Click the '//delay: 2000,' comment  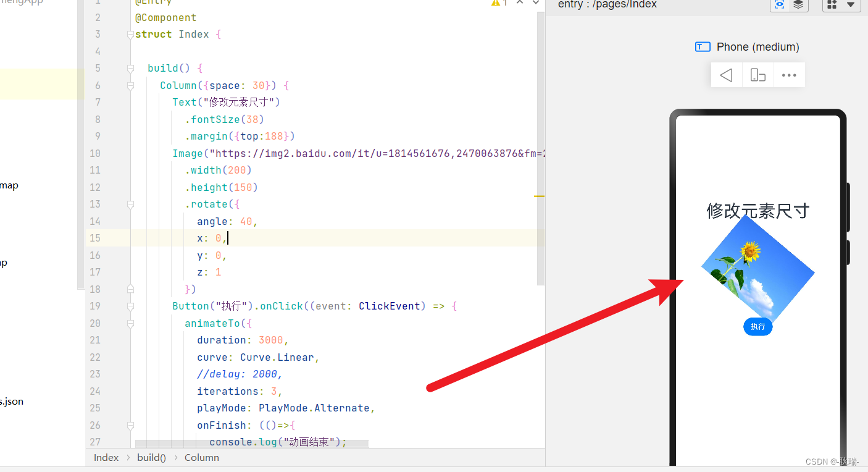pos(240,374)
